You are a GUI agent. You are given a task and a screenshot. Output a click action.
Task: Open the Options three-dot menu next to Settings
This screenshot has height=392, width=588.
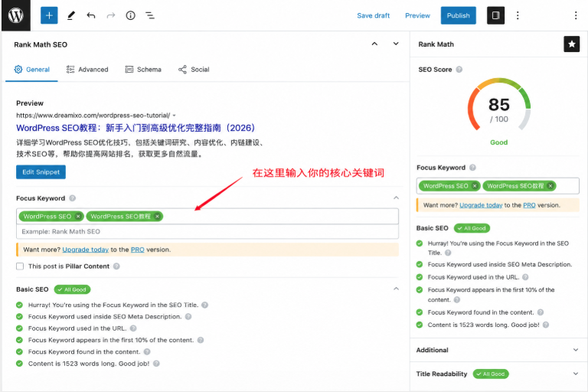click(518, 15)
